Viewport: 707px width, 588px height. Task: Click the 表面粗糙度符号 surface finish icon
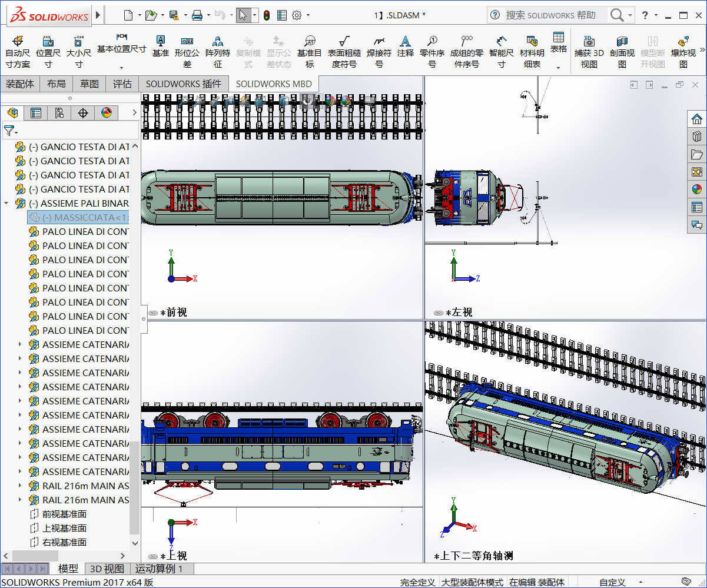pos(344,51)
